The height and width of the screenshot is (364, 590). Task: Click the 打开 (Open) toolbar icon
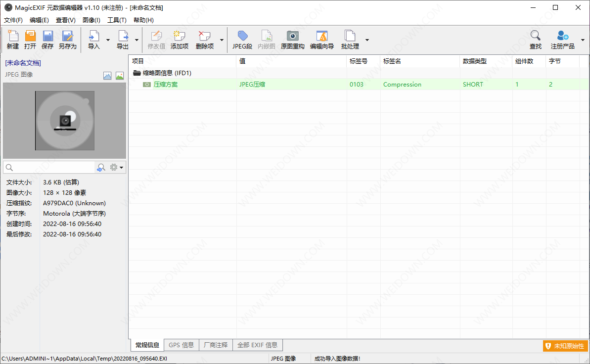[30, 36]
